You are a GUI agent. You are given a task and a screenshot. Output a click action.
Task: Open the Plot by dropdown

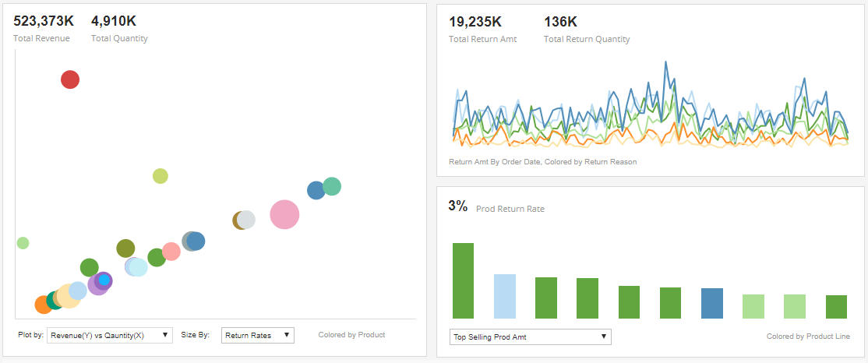click(x=109, y=335)
